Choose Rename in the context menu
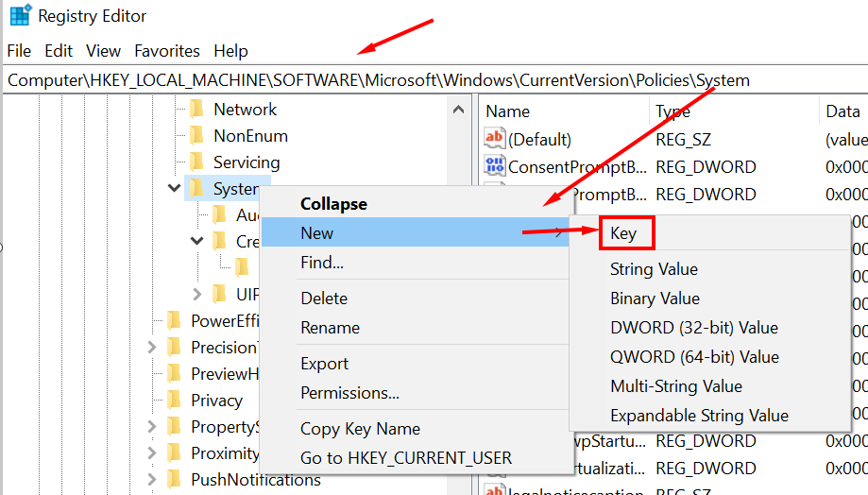Image resolution: width=868 pixels, height=495 pixels. [x=416, y=327]
